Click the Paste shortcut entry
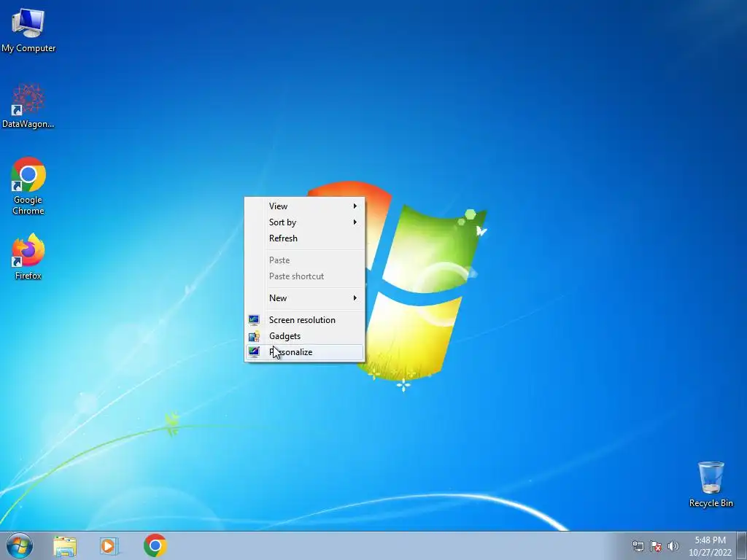Viewport: 747px width, 560px height. tap(304, 276)
